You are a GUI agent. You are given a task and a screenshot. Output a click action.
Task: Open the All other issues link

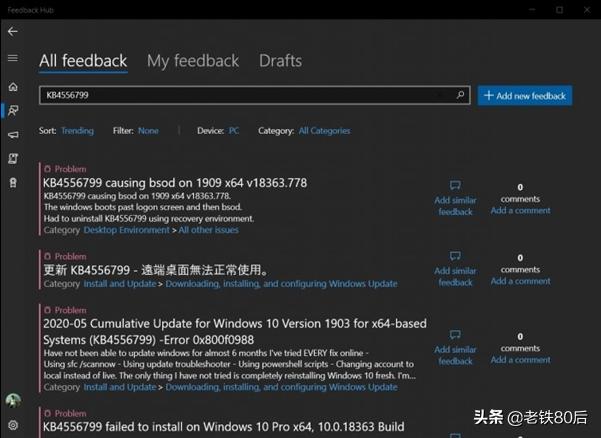pyautogui.click(x=209, y=230)
